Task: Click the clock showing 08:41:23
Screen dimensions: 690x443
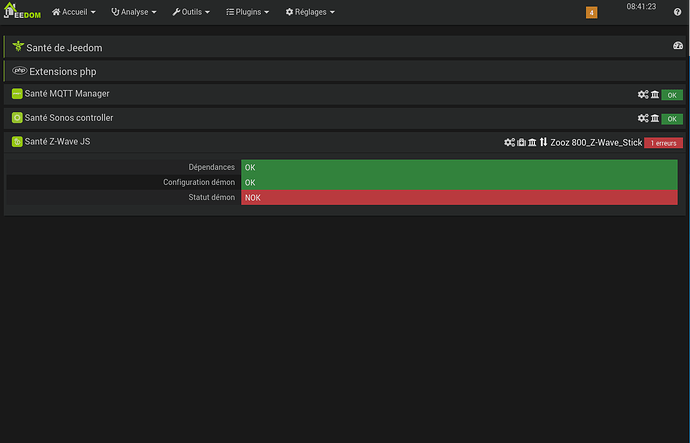Action: tap(641, 7)
